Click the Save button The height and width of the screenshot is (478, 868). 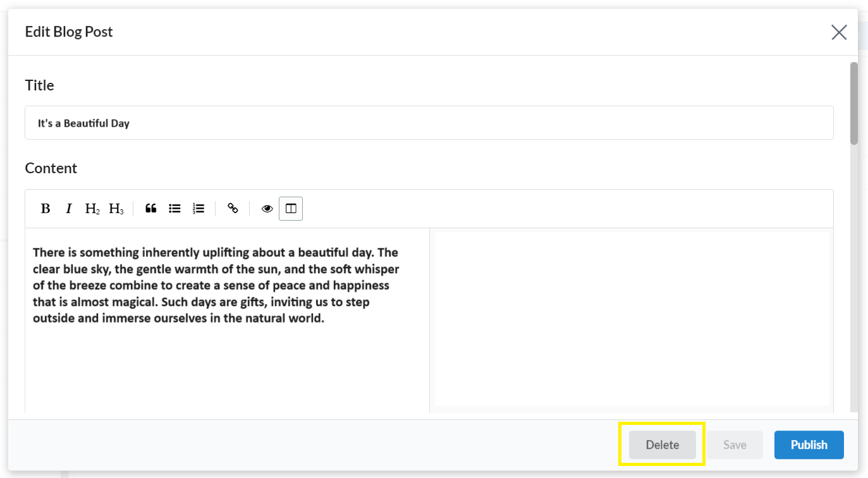[x=735, y=445]
